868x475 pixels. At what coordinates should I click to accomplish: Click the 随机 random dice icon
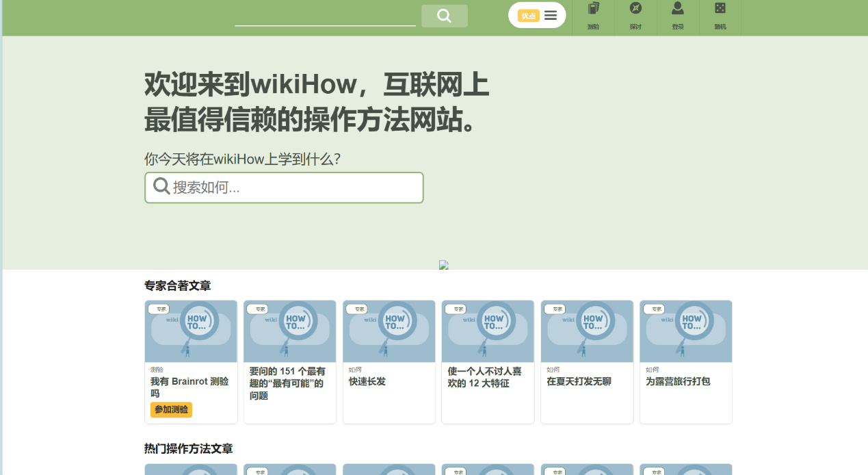click(x=720, y=16)
